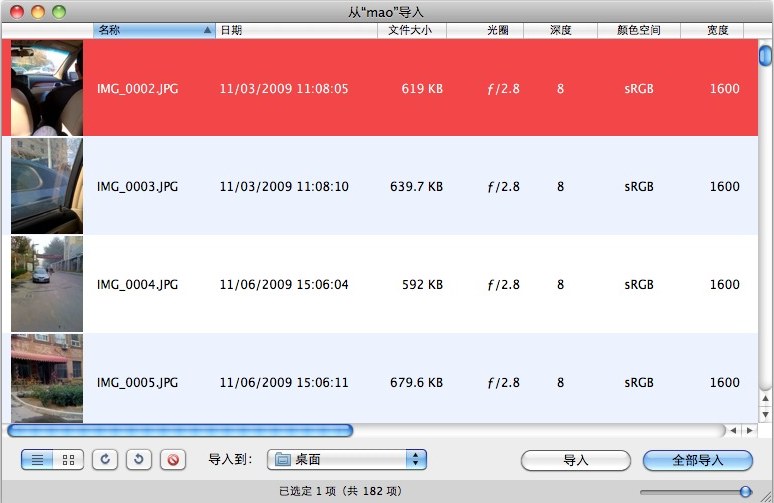Click the 导入 button
The image size is (774, 503).
tap(576, 461)
